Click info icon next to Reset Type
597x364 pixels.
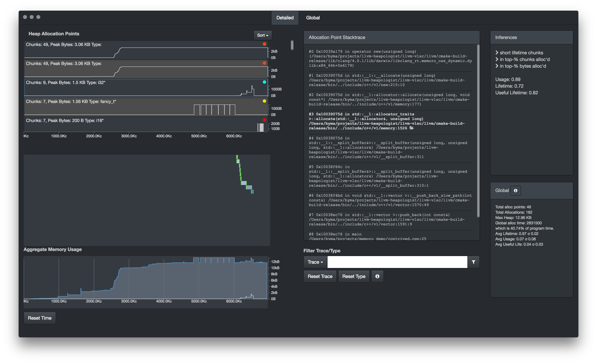pyautogui.click(x=377, y=276)
